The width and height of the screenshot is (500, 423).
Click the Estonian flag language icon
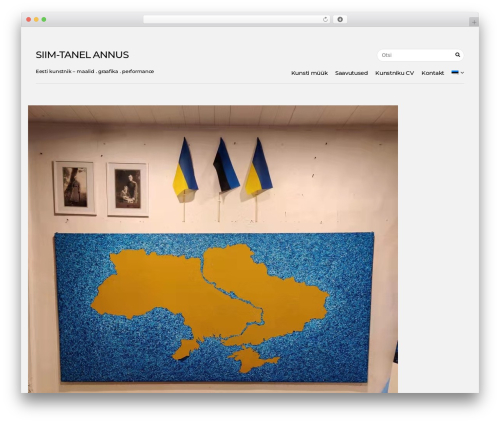[x=455, y=72]
